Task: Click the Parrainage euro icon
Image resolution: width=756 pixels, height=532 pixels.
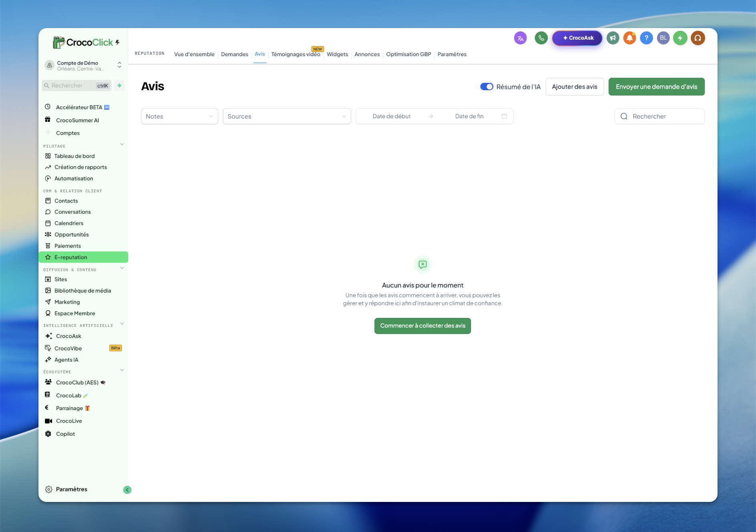Action: click(47, 408)
